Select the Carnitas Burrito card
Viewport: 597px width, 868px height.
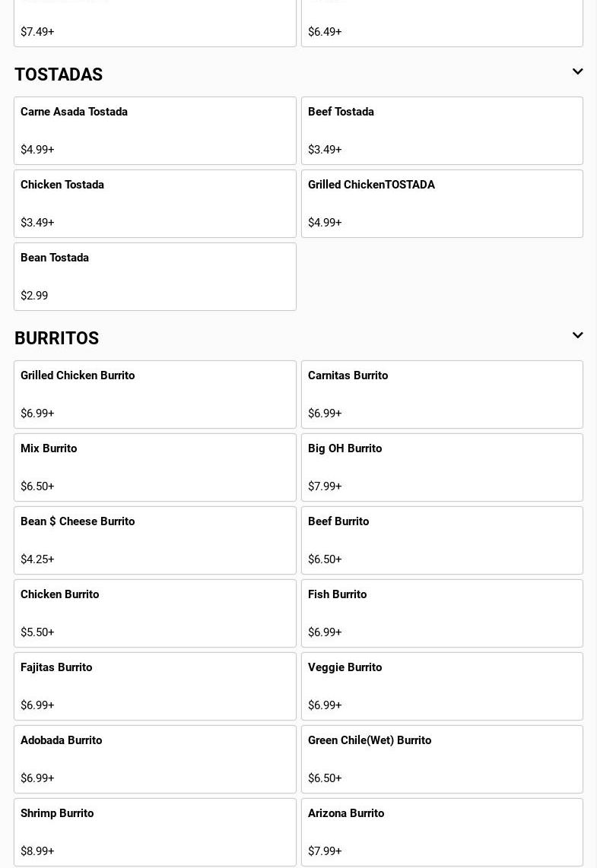click(442, 394)
